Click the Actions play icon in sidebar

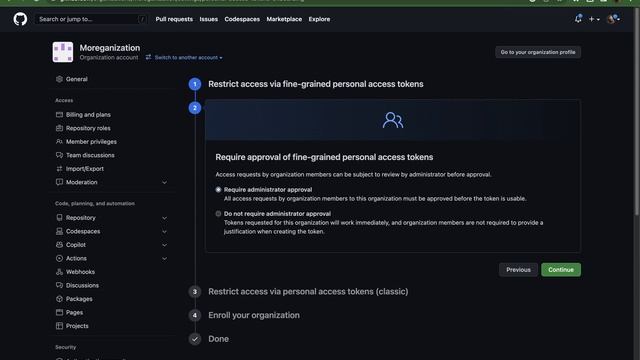(x=59, y=258)
